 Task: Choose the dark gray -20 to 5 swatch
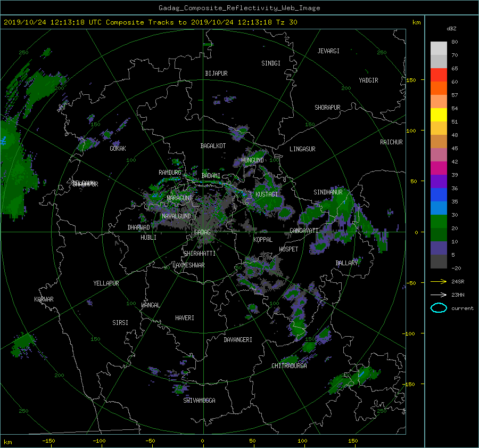coord(439,262)
